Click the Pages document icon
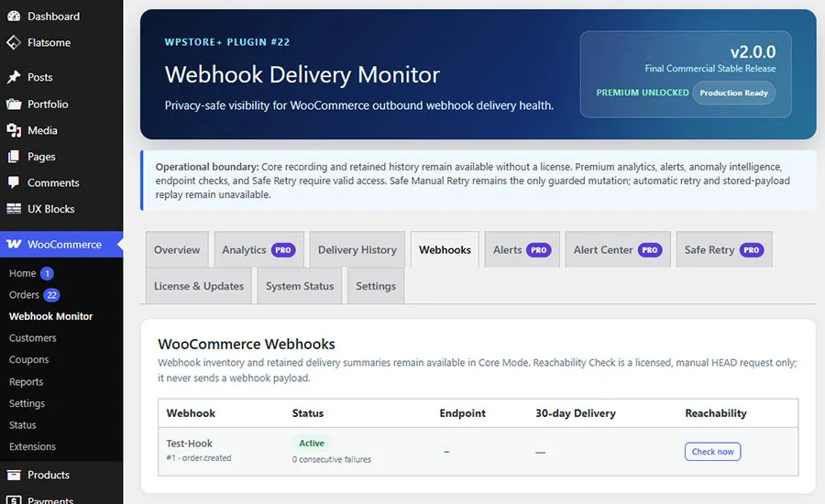Viewport: 825px width, 504px height. [x=14, y=157]
